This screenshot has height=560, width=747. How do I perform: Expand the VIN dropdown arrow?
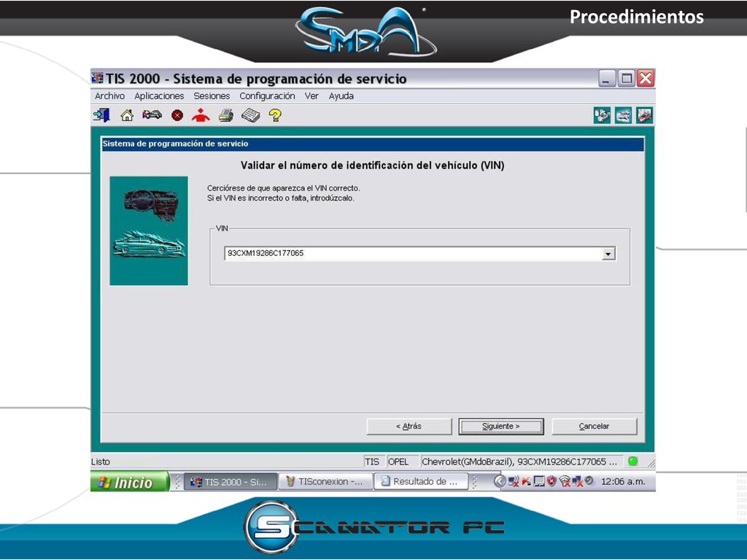point(608,254)
